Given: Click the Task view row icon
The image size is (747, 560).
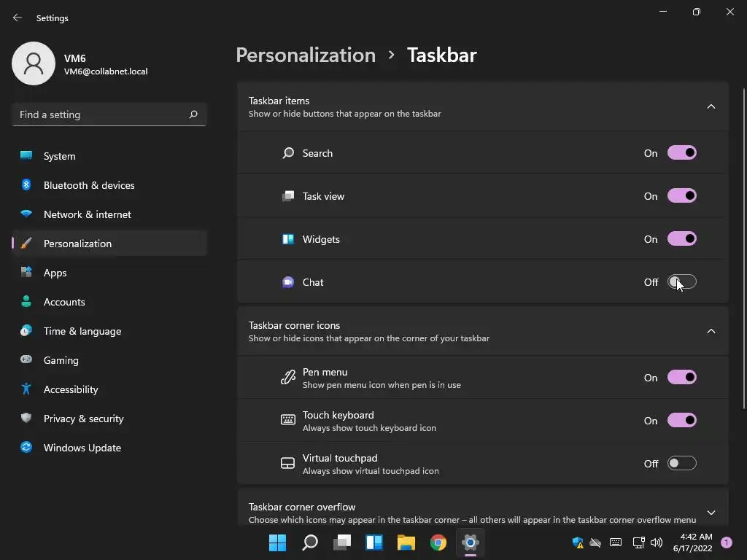Looking at the screenshot, I should [x=287, y=196].
